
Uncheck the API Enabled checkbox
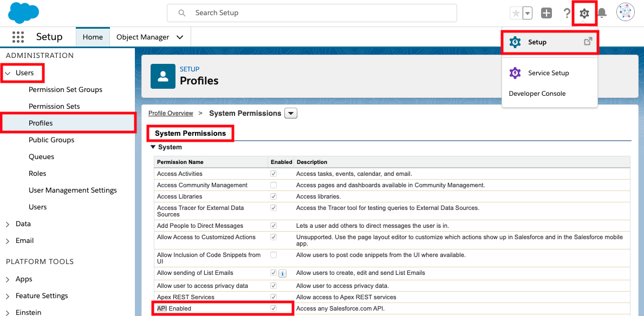pos(273,308)
